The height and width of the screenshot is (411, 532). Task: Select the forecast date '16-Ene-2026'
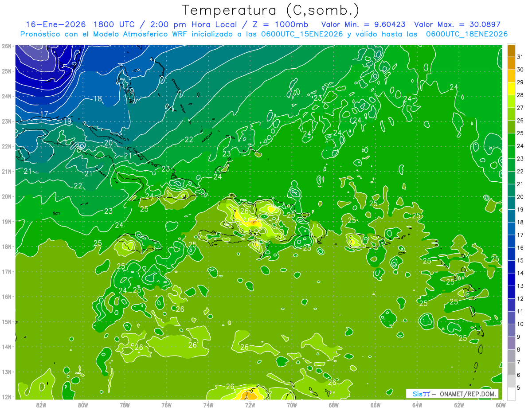coord(55,24)
